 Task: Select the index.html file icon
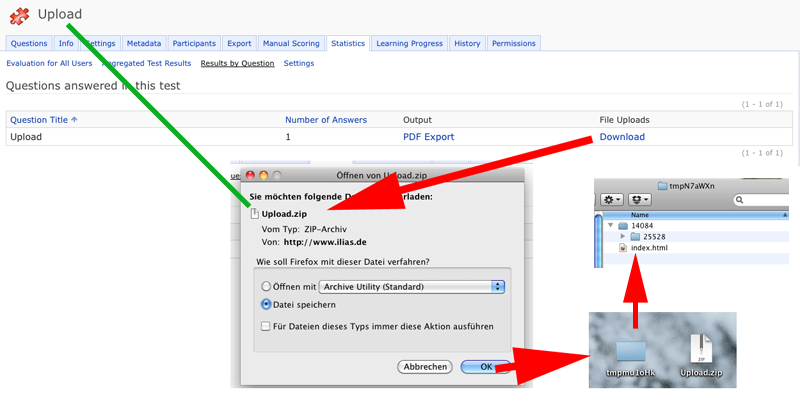(x=622, y=248)
